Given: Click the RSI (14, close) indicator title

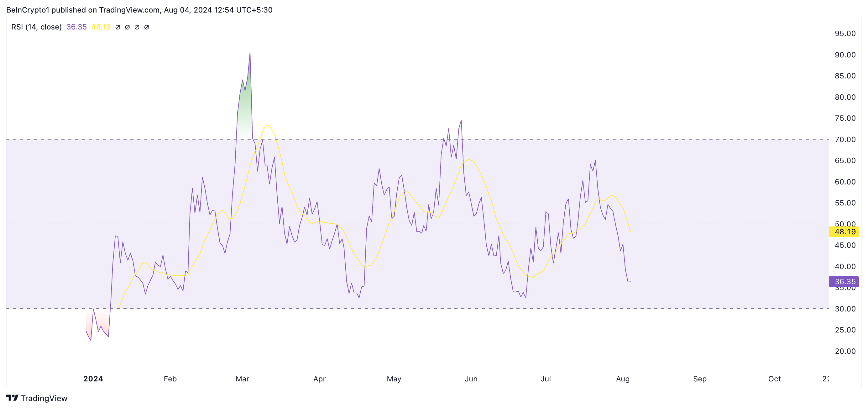Looking at the screenshot, I should point(36,27).
